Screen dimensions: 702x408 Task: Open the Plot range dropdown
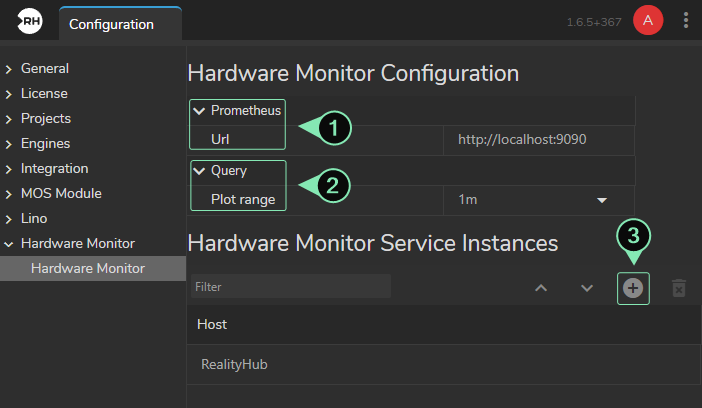(x=538, y=200)
